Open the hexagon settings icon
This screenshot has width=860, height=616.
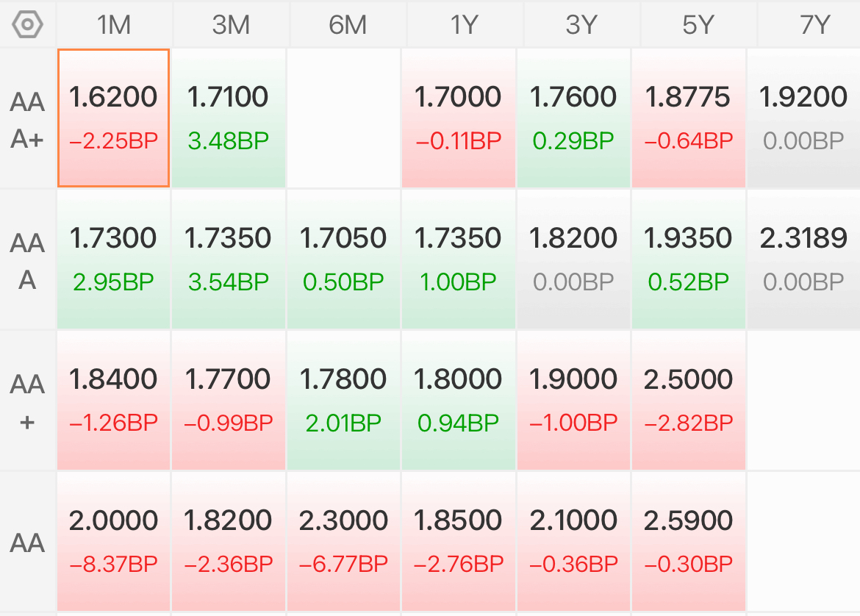tap(27, 25)
